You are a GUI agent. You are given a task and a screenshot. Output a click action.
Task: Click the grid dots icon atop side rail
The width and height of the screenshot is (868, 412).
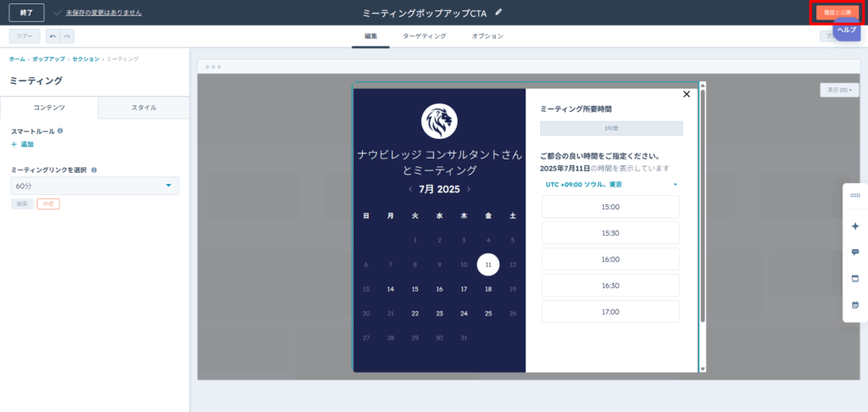click(854, 196)
